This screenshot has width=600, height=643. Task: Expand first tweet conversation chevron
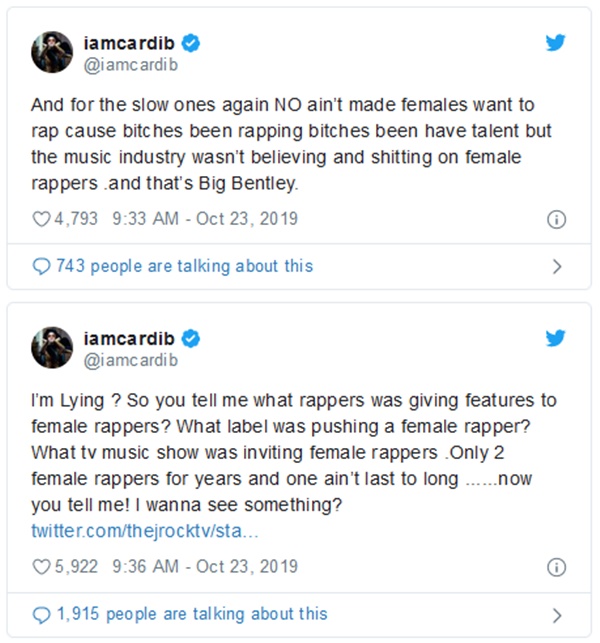pyautogui.click(x=557, y=267)
